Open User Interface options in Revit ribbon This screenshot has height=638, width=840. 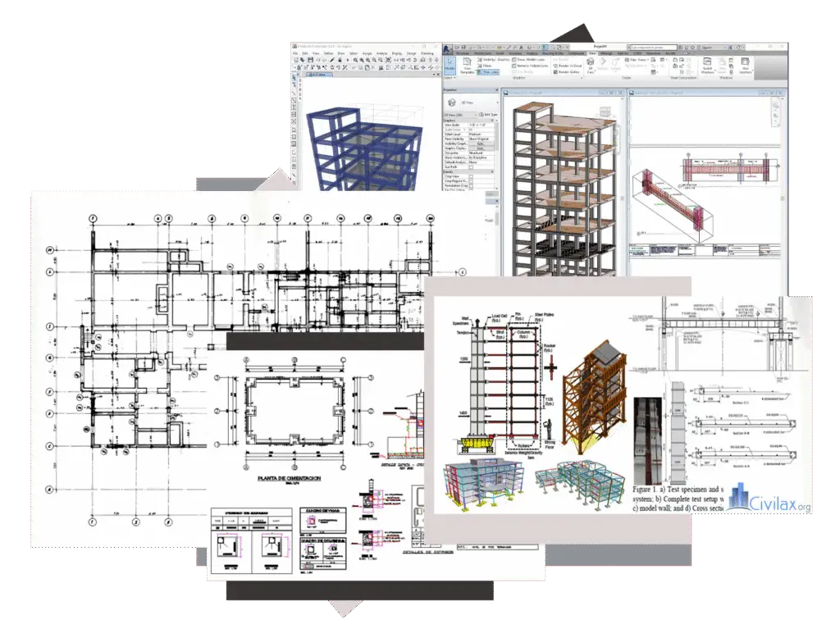point(745,65)
